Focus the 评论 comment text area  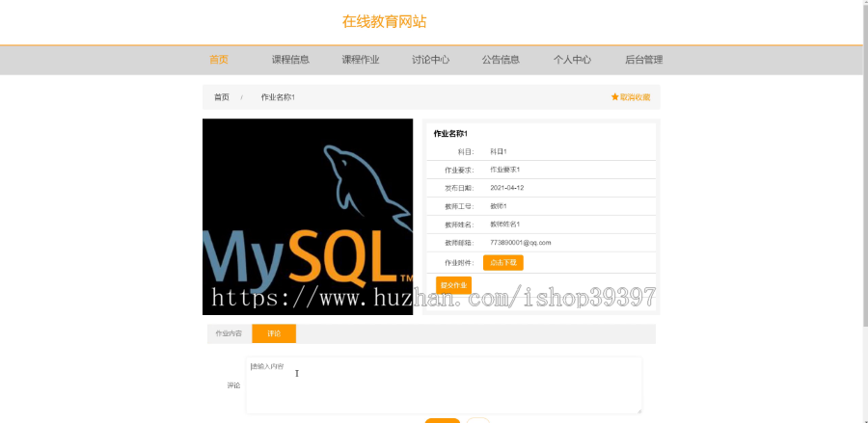(x=444, y=385)
